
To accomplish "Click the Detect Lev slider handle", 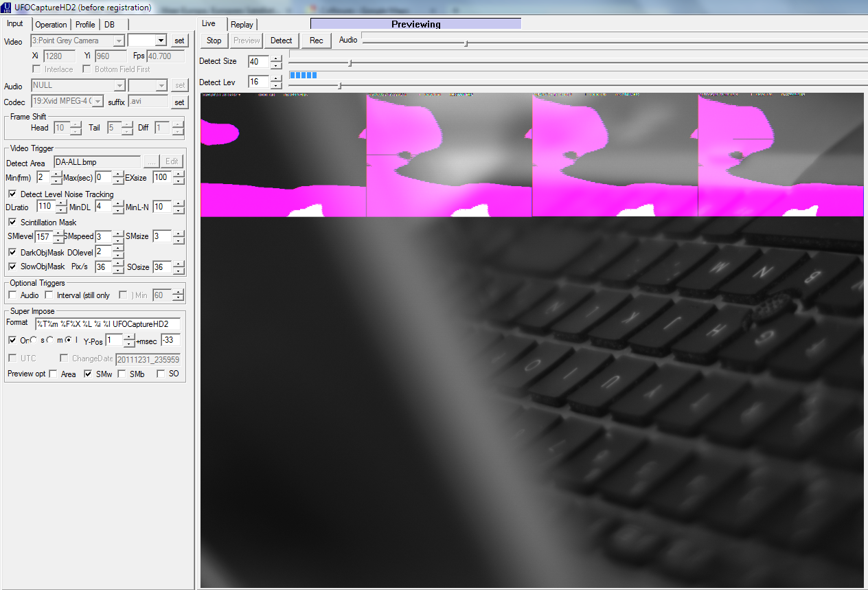I will (x=339, y=84).
